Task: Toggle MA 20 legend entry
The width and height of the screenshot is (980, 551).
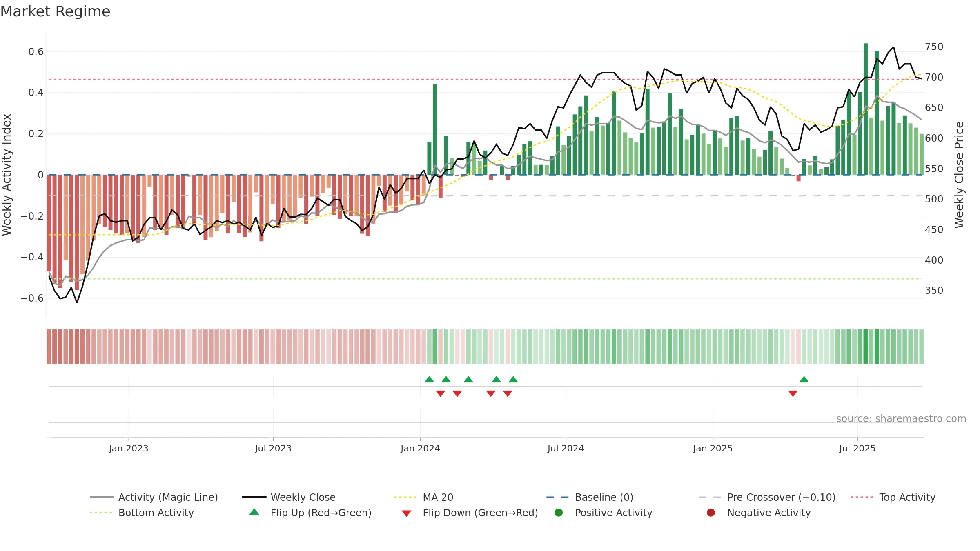Action: point(423,497)
